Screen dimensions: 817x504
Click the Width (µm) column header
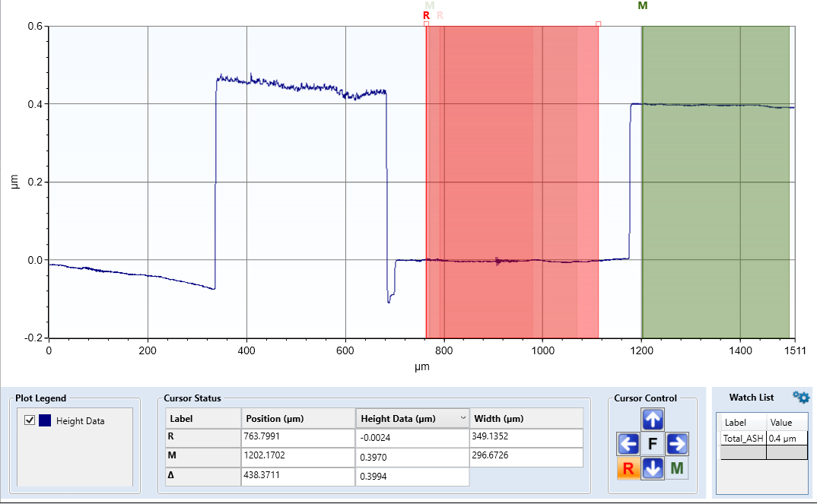click(526, 418)
